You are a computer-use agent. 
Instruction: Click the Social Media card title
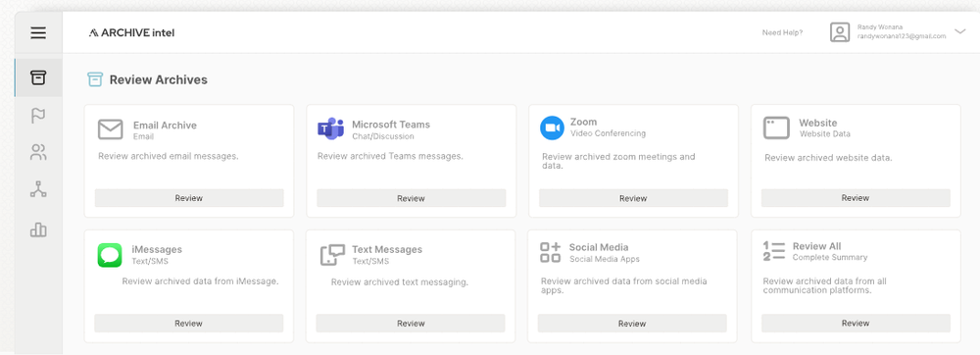(599, 247)
